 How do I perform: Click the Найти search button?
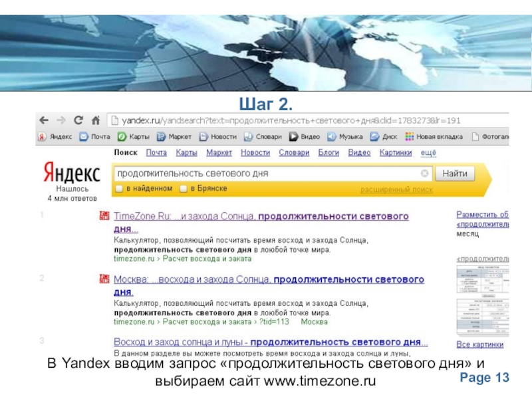coord(455,174)
